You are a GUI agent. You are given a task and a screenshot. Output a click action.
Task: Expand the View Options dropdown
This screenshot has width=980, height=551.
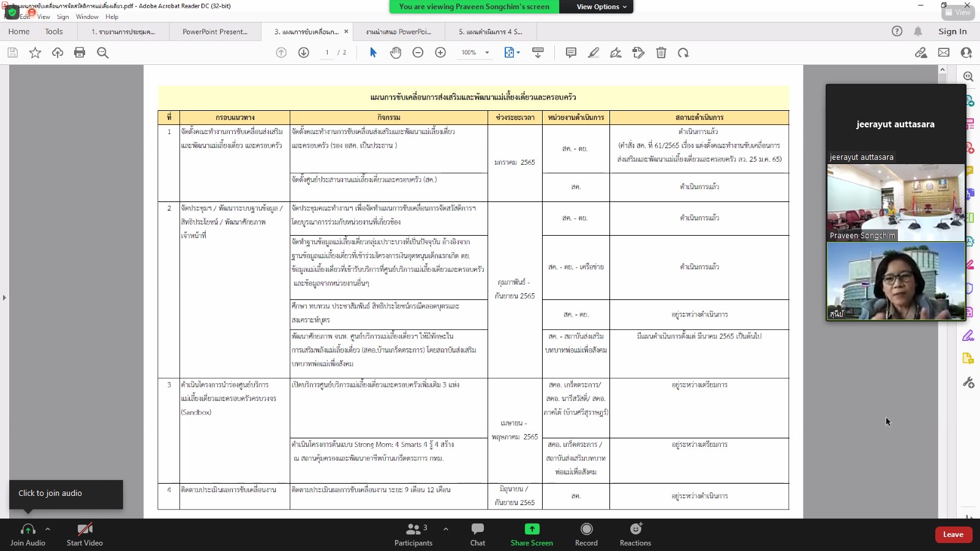point(601,7)
